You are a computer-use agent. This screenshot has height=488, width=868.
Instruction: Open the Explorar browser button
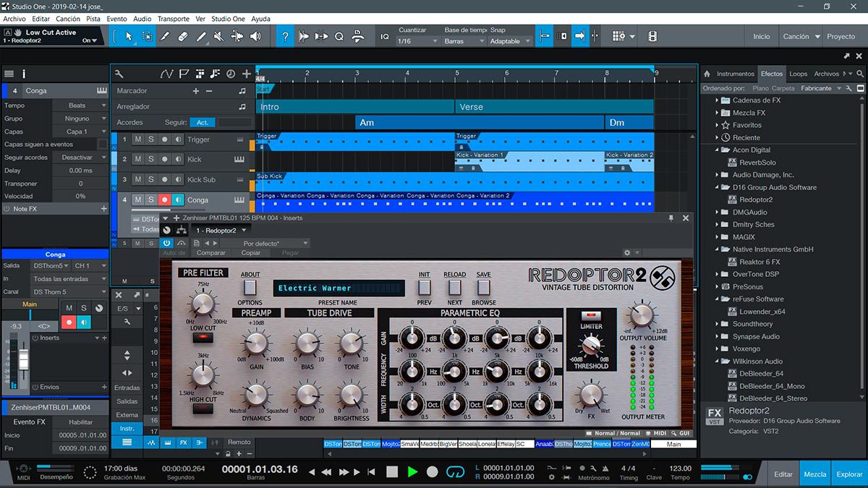coord(849,474)
